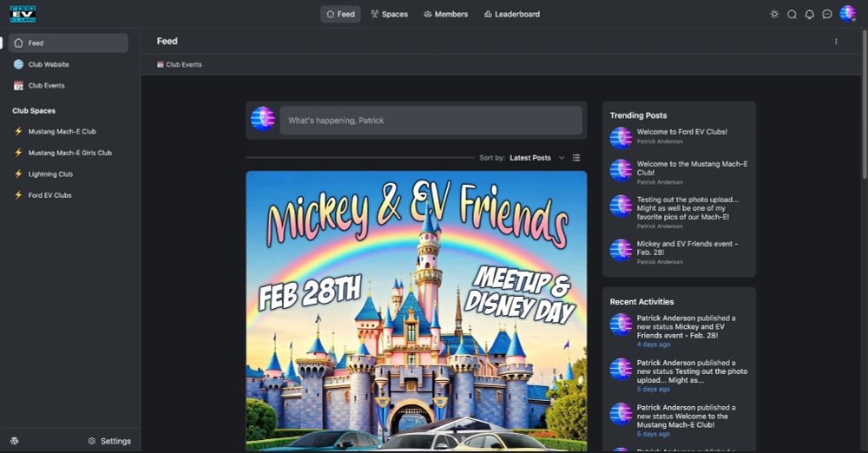Click the Trending Posts heading

coord(638,115)
